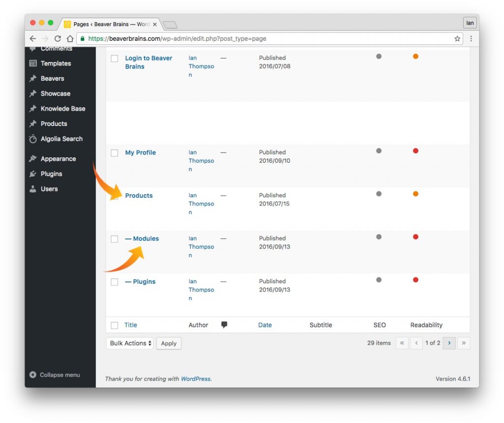This screenshot has width=504, height=423.
Task: Open a new browser tab
Action: (x=170, y=25)
